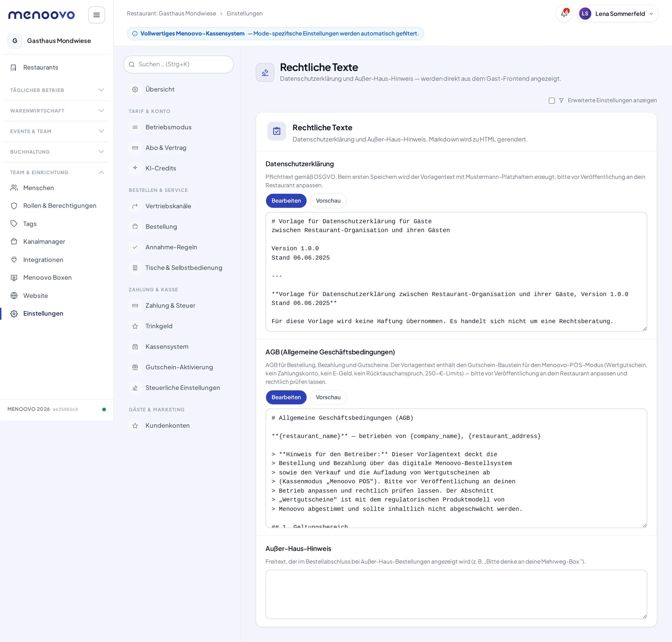This screenshot has width=672, height=642.
Task: Open the Kanalmanager bag icon
Action: [x=14, y=242]
